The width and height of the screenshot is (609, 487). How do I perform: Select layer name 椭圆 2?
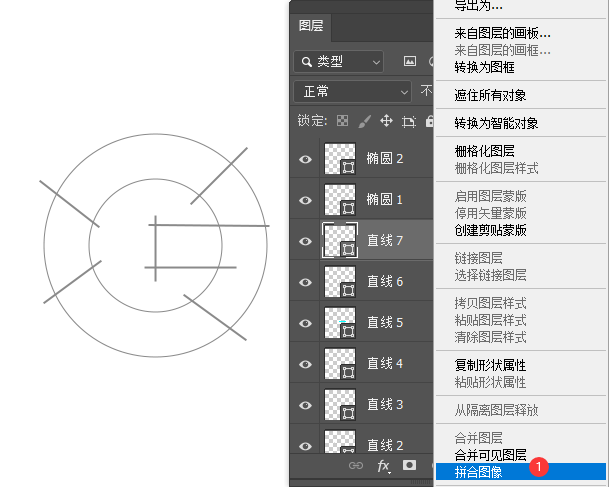(385, 158)
